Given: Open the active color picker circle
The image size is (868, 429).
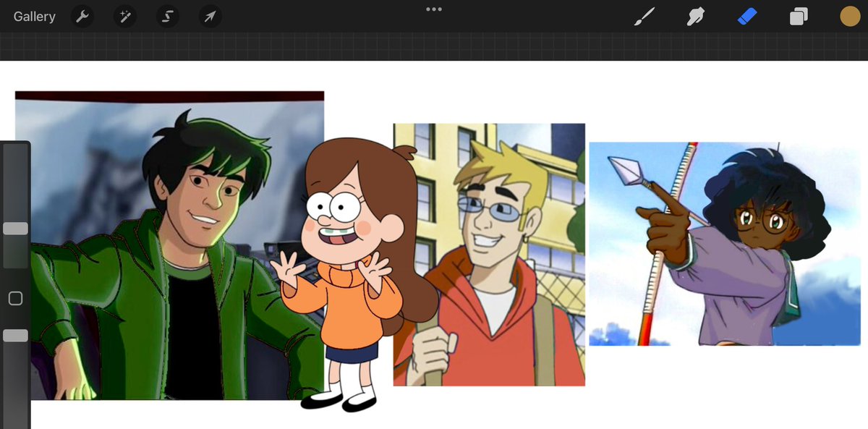Looking at the screenshot, I should pyautogui.click(x=850, y=16).
